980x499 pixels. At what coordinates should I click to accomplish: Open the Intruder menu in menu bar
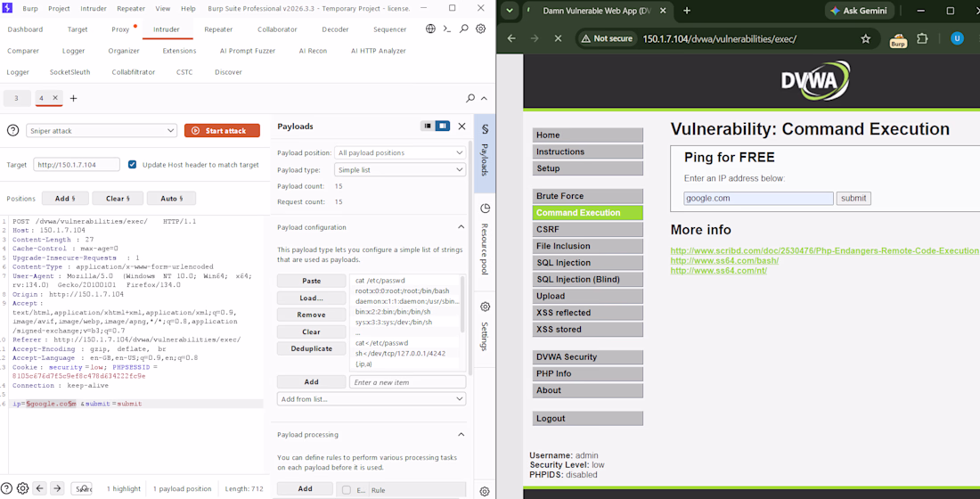(94, 9)
